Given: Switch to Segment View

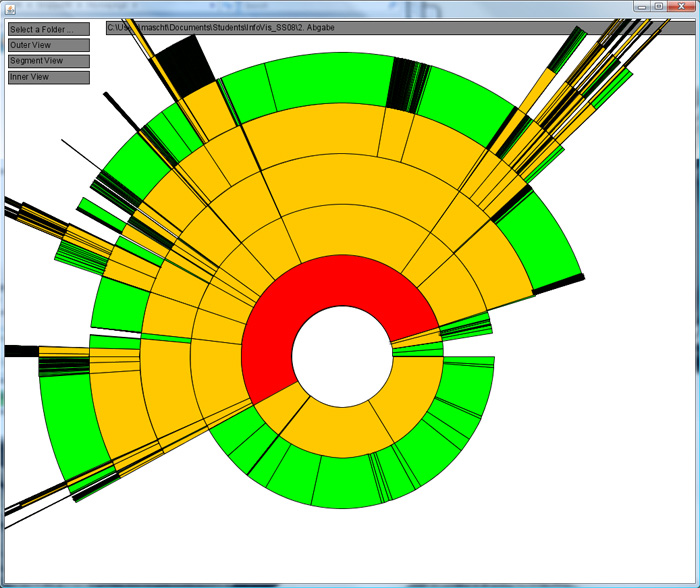Looking at the screenshot, I should 49,61.
